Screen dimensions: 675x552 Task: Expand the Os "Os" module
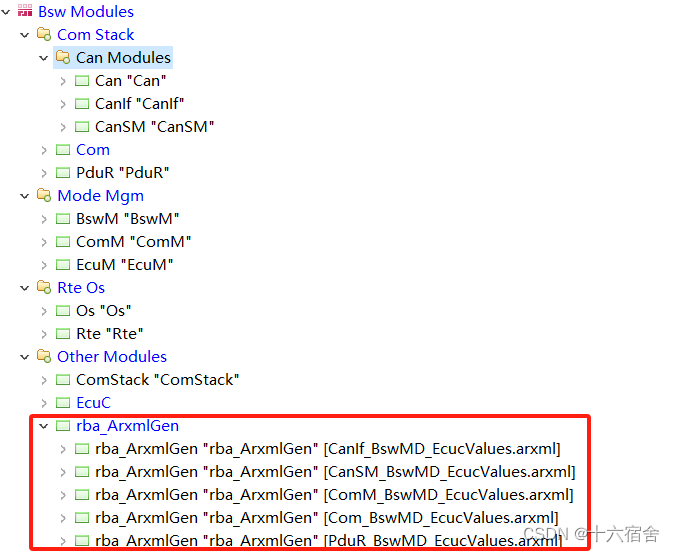pos(44,311)
